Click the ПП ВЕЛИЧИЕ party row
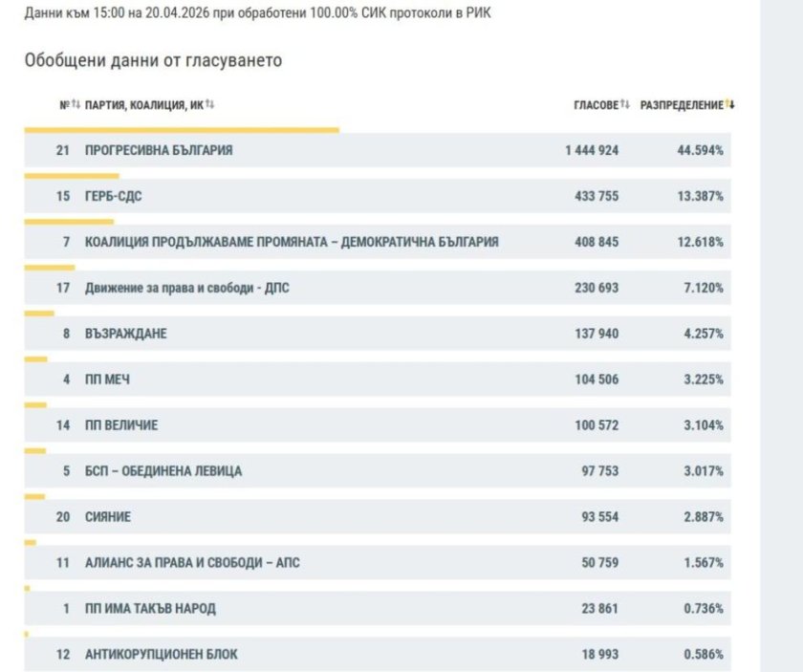 [x=121, y=425]
